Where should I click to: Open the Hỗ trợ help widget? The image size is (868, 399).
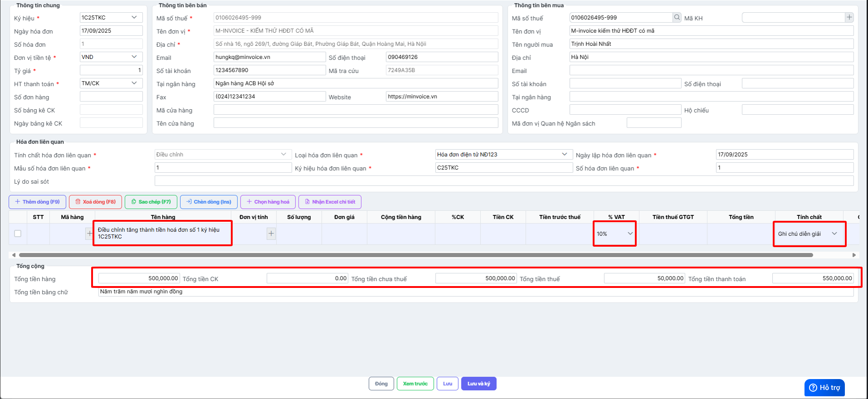click(824, 388)
